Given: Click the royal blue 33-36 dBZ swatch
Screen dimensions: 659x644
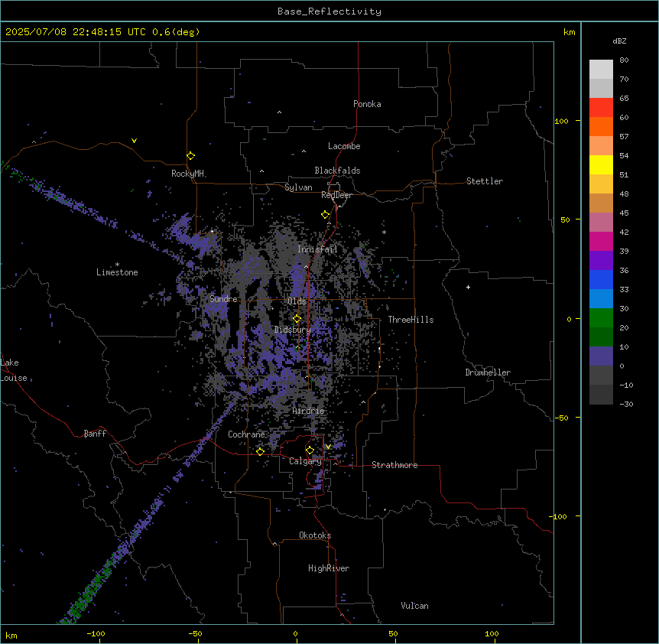Looking at the screenshot, I should 601,279.
